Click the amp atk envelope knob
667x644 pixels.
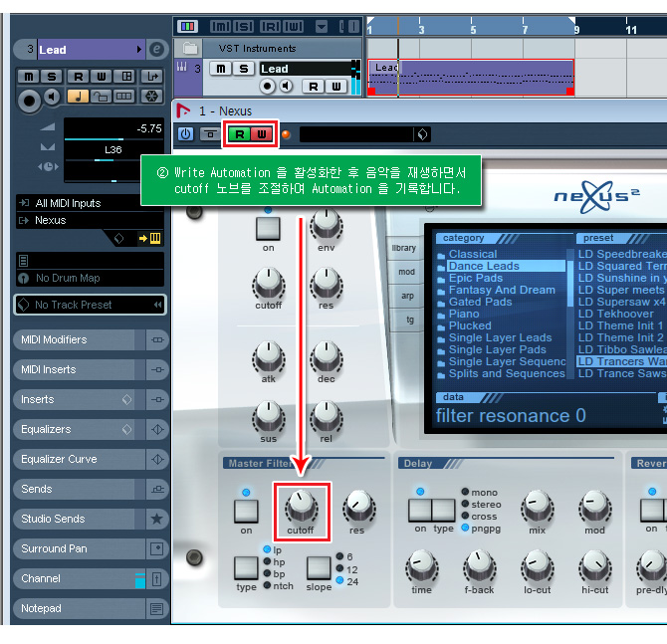(269, 356)
